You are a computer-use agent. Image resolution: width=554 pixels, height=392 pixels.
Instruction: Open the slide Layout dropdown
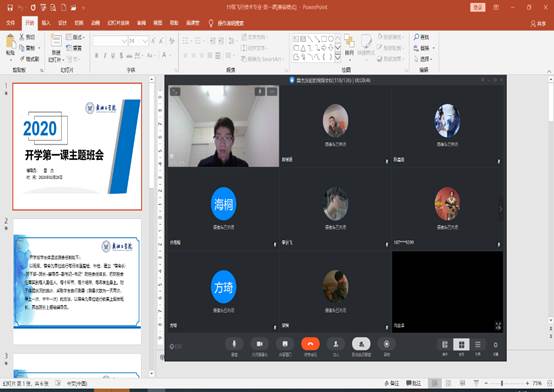[x=75, y=37]
